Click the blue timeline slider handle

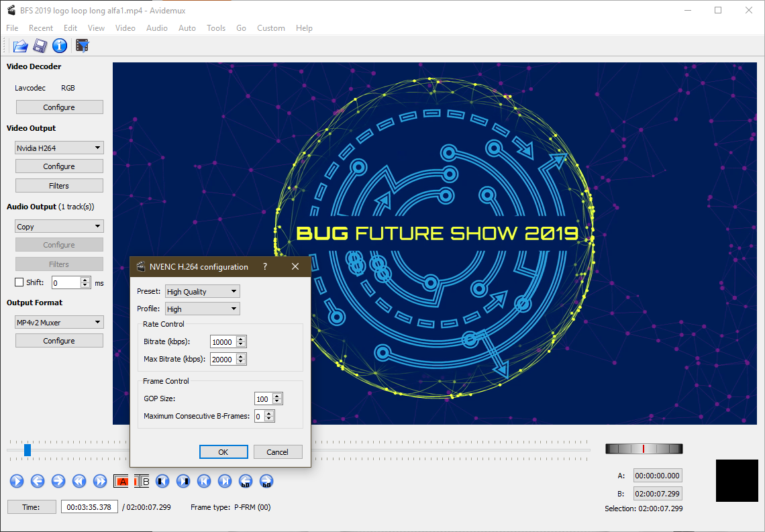(x=28, y=449)
